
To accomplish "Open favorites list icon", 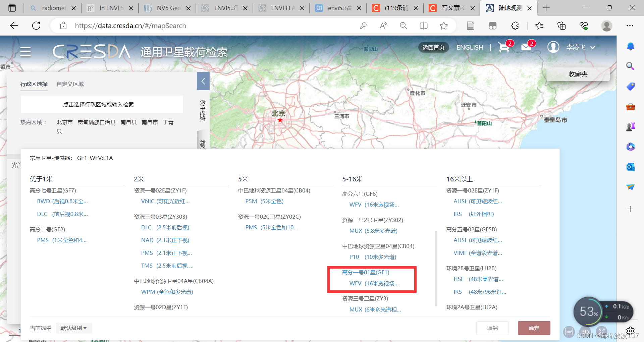I will [x=539, y=25].
